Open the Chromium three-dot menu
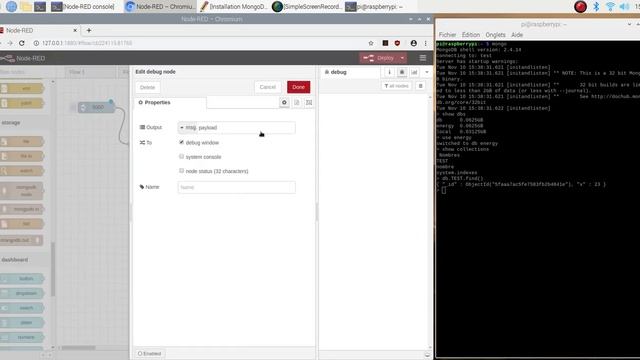 pos(425,43)
